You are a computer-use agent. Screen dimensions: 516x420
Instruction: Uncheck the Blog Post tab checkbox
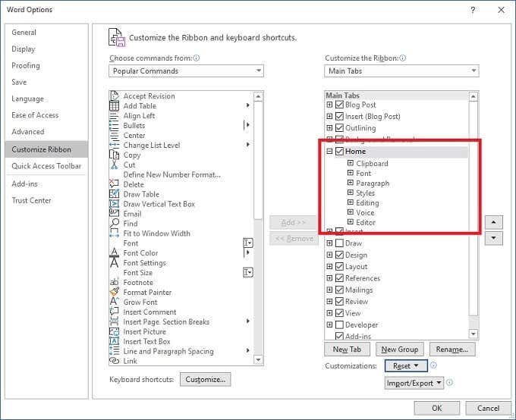pos(339,105)
